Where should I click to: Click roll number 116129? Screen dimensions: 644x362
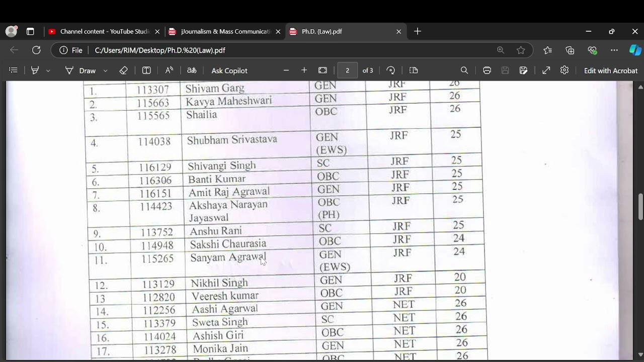[x=155, y=167]
